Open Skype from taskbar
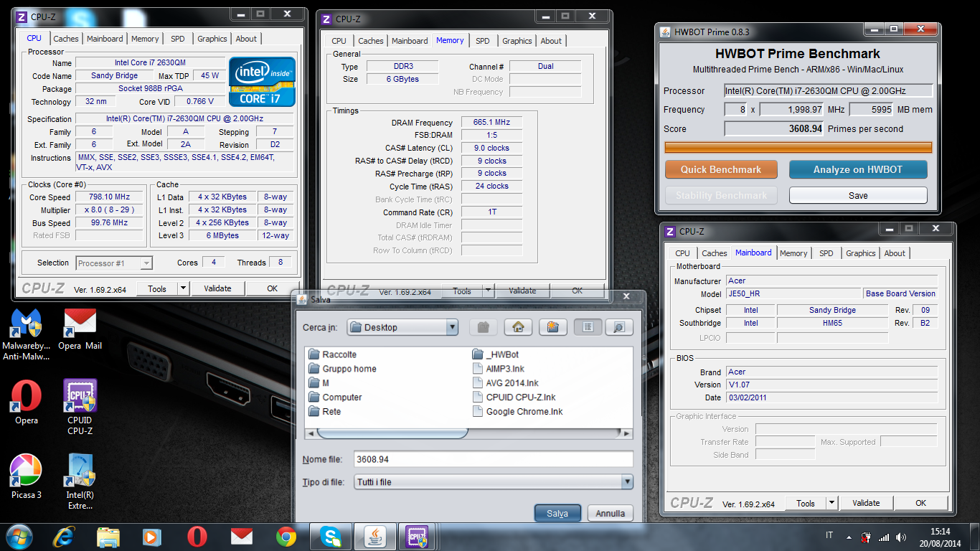Screen dimensions: 980x551 331,536
